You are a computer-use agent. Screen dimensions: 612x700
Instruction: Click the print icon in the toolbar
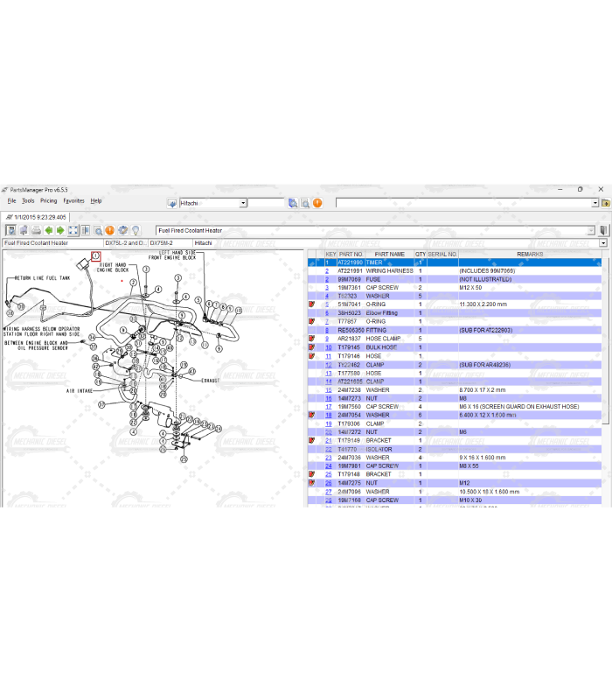pos(36,231)
